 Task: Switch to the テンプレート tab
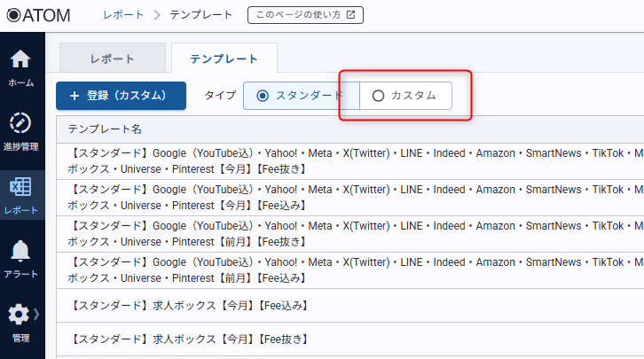pos(224,59)
